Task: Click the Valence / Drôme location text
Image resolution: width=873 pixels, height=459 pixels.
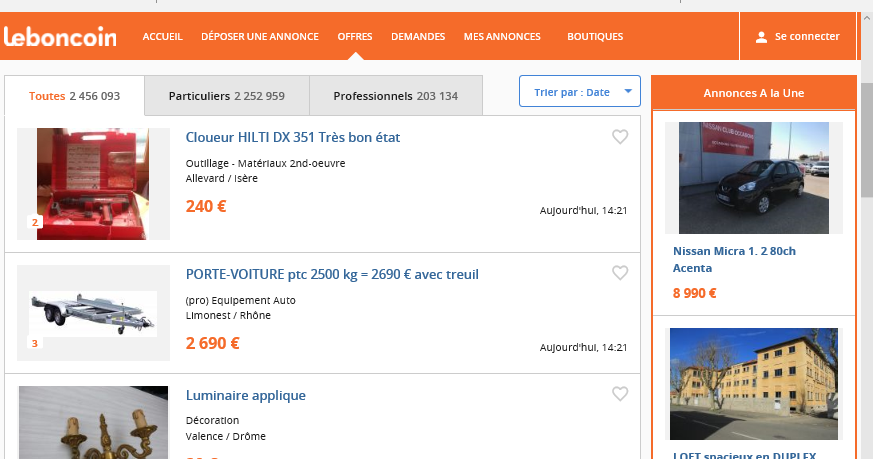Action: point(225,436)
